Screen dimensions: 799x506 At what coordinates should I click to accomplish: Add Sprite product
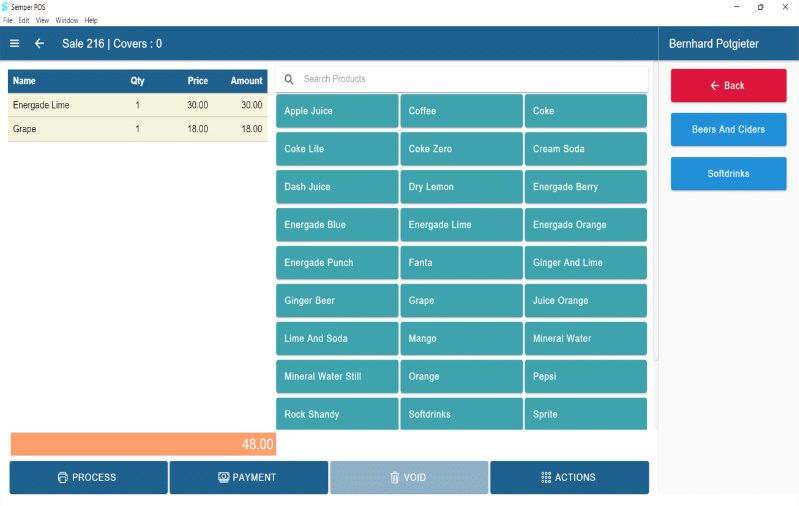[585, 414]
